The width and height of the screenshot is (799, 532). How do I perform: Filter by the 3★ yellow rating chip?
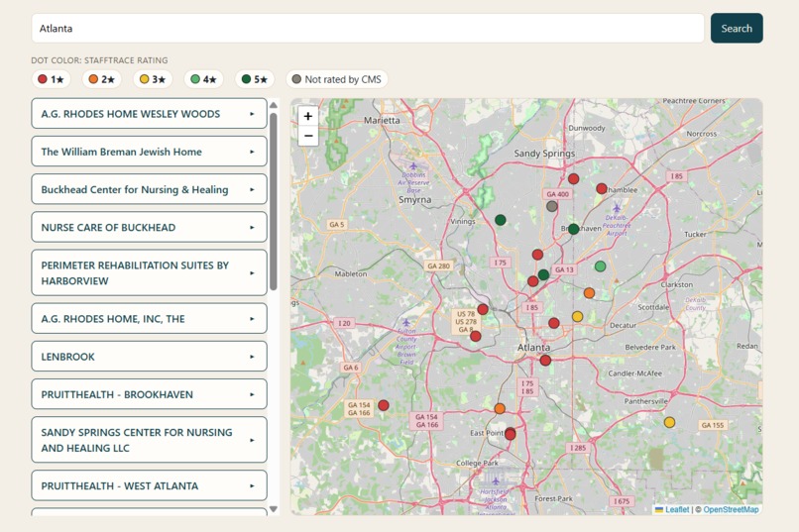[x=153, y=79]
